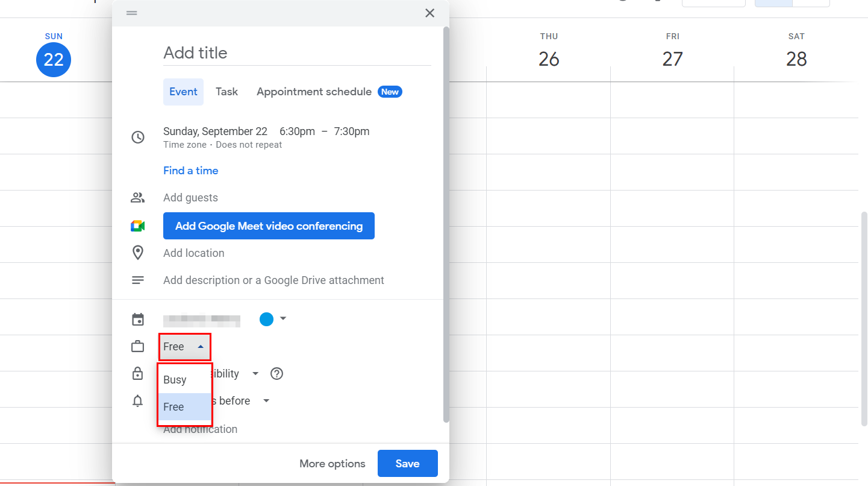
Task: Open visibility help question mark
Action: (276, 374)
